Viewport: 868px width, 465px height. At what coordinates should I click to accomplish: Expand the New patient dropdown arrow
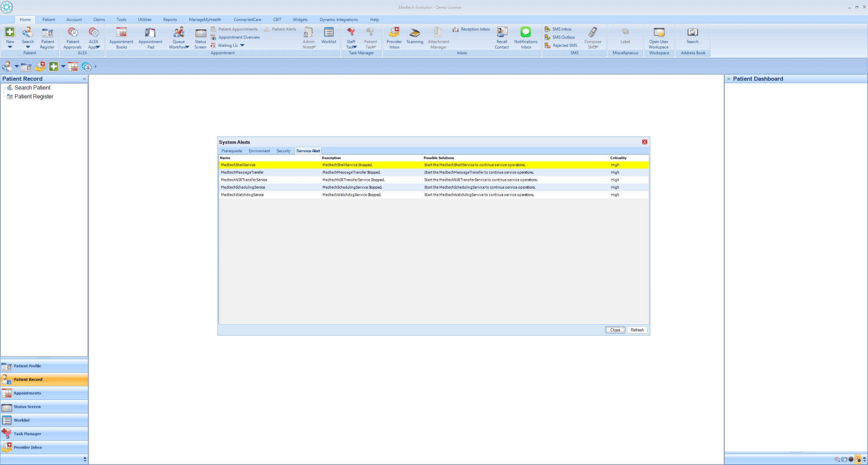(x=10, y=47)
